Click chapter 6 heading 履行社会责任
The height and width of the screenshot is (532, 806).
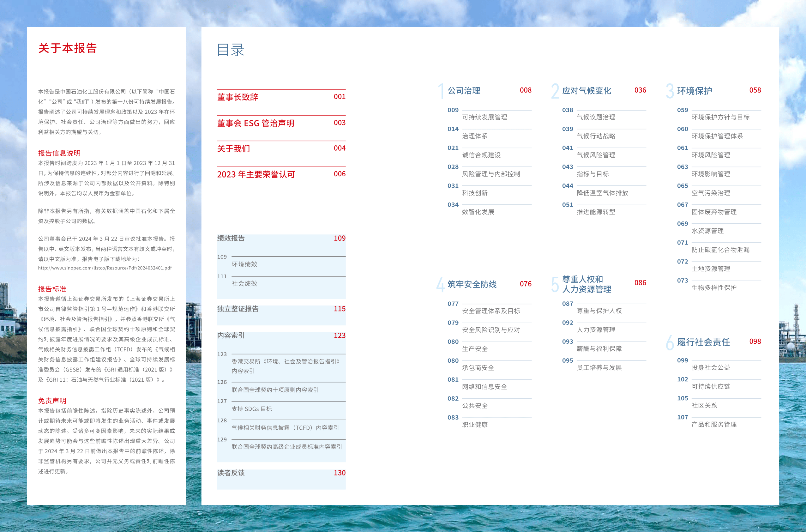click(703, 342)
